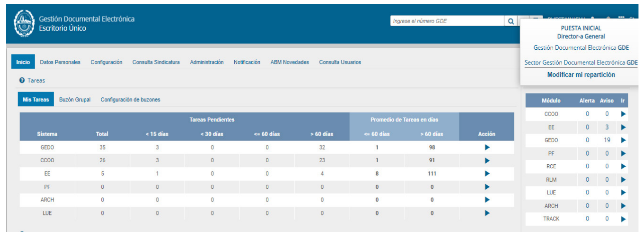Switch to Buzón Grupal tab
This screenshot has height=234, width=644.
[75, 99]
